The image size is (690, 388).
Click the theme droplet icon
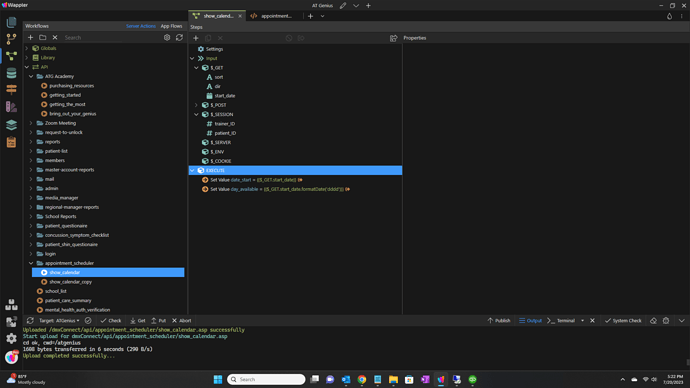click(669, 16)
